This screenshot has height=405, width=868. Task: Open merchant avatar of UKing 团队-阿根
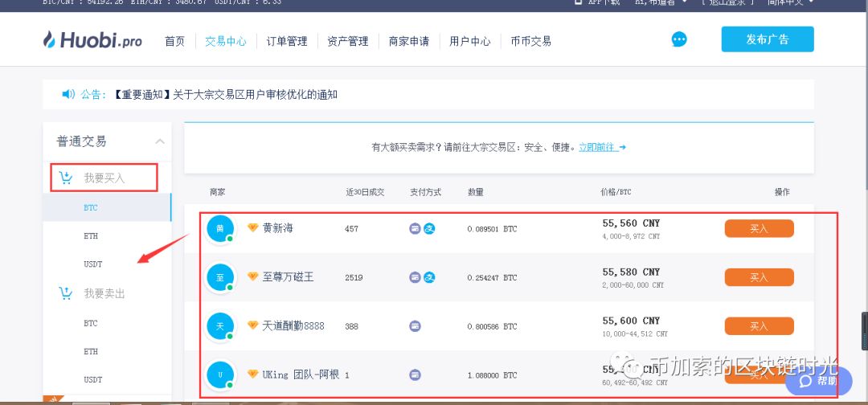pyautogui.click(x=219, y=374)
